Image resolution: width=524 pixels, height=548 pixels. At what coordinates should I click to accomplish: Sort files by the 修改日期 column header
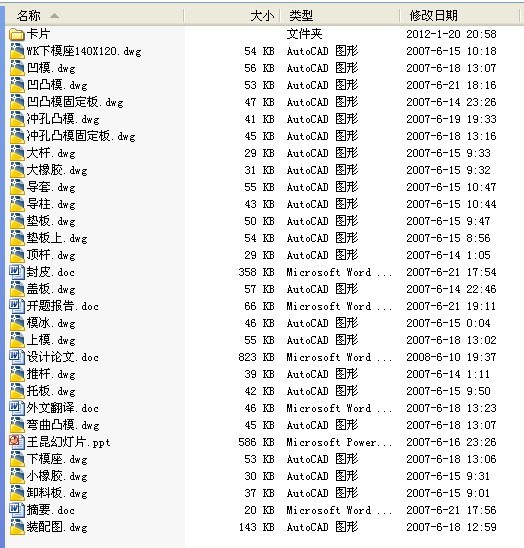pyautogui.click(x=459, y=16)
